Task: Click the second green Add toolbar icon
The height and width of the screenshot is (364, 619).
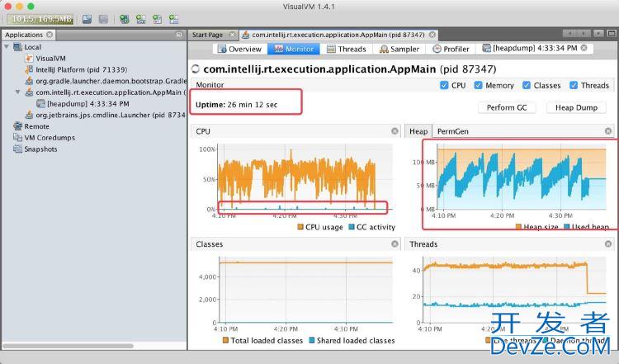Action: [140, 19]
